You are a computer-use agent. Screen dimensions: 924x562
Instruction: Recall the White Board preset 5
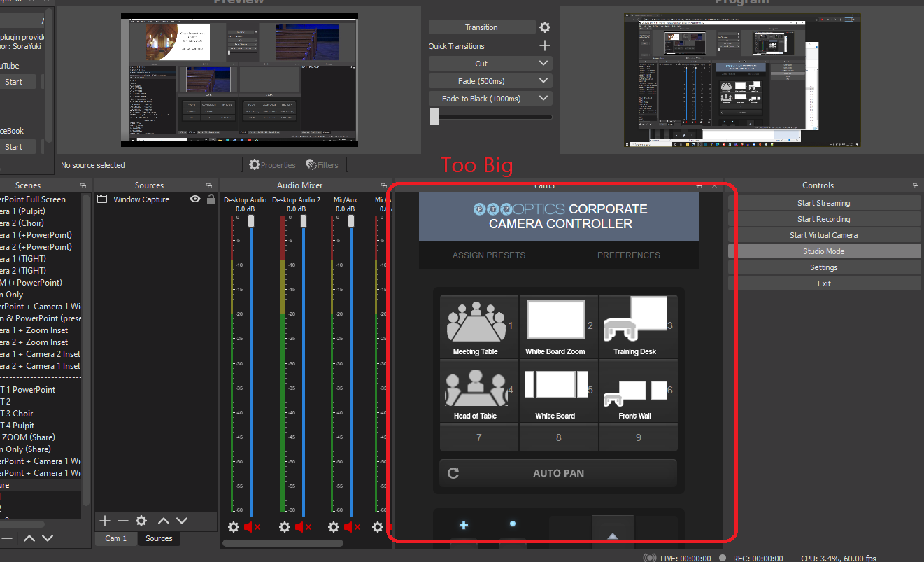pyautogui.click(x=559, y=391)
